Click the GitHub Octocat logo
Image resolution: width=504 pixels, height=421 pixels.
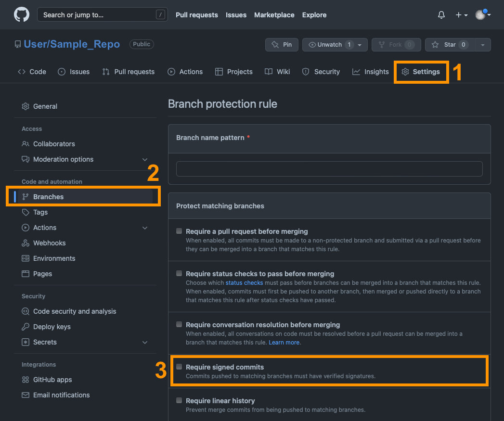21,15
